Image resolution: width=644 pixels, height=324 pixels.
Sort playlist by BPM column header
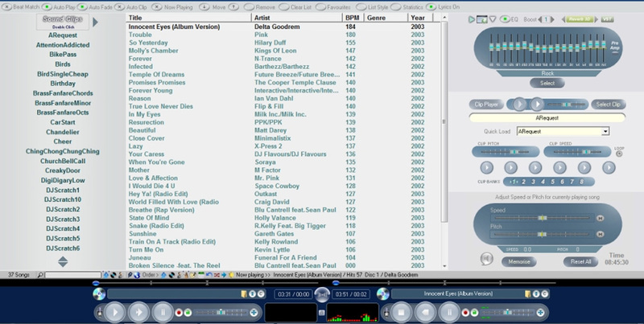point(353,18)
